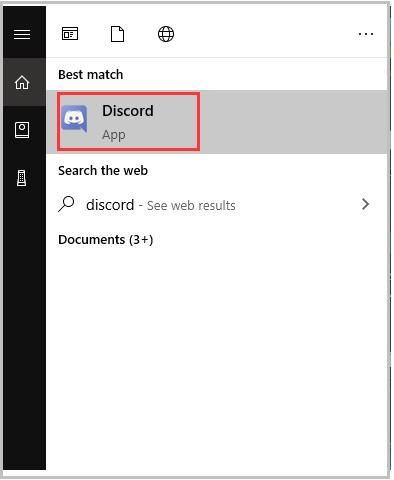Viewport: 394px width, 480px height.
Task: Open the discord web search suggestion row
Action: pyautogui.click(x=217, y=204)
